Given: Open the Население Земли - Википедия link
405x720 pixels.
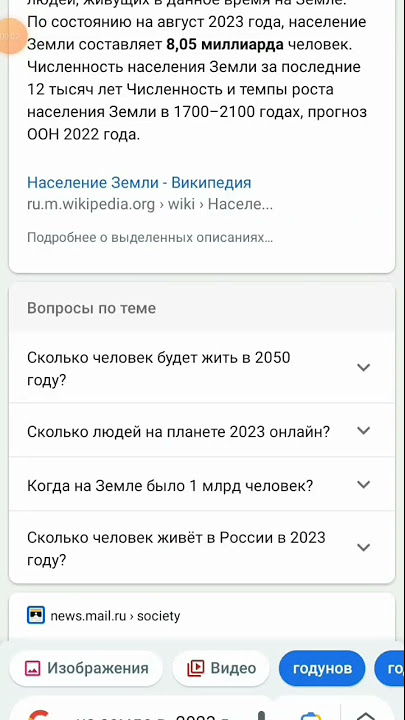Looking at the screenshot, I should coord(139,183).
